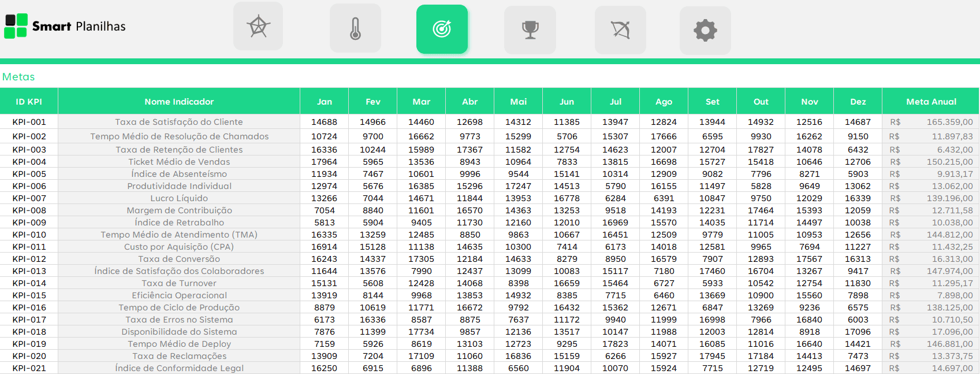
Task: Click Índice de Conformidade Legal name cell
Action: click(179, 368)
